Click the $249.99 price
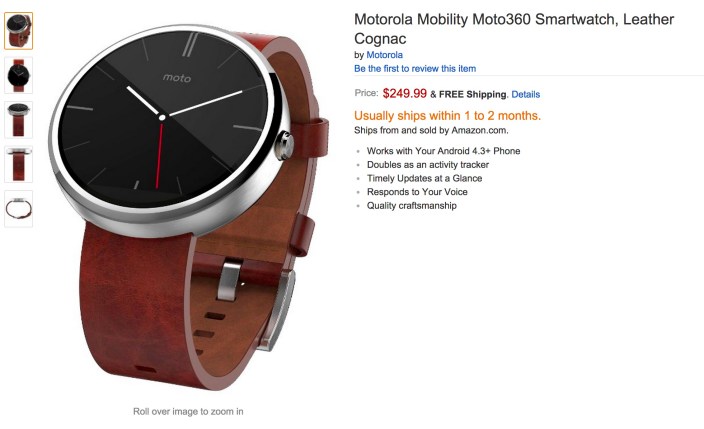This screenshot has height=429, width=704. (405, 93)
